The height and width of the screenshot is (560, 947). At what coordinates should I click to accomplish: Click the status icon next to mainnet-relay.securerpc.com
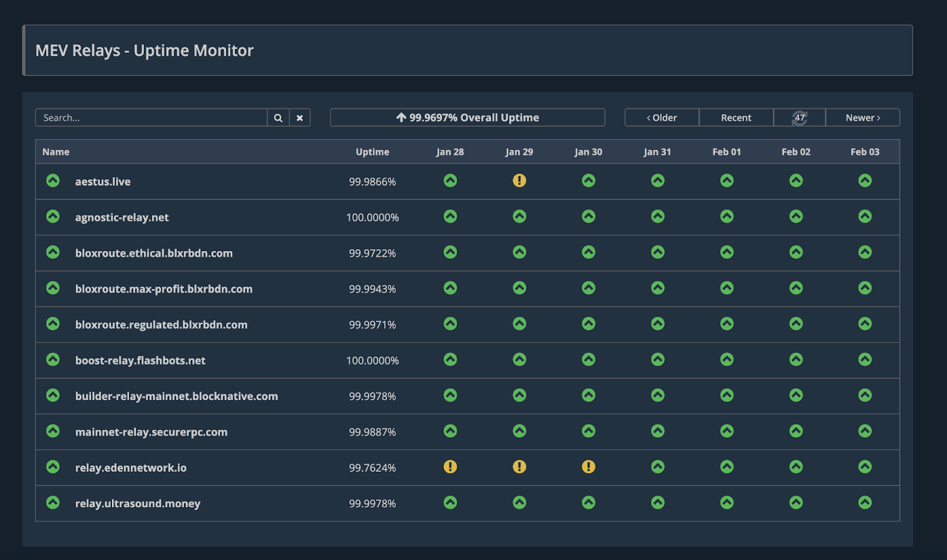(53, 432)
